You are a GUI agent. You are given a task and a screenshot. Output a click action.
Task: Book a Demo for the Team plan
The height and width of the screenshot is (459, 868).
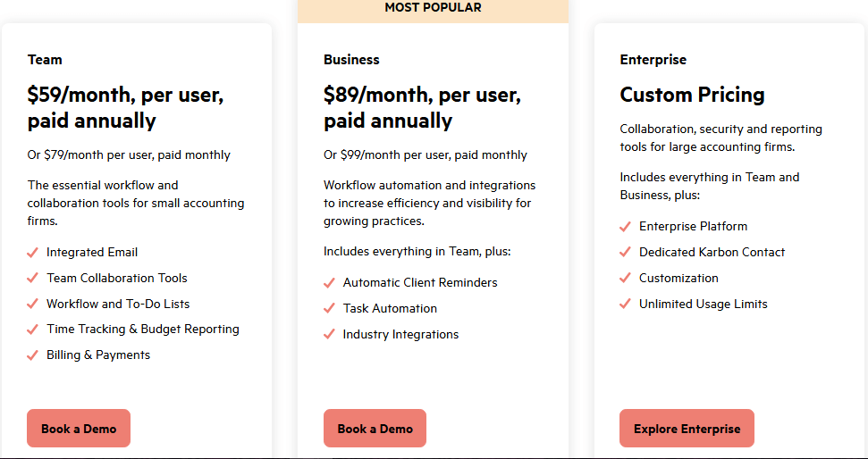[79, 429]
